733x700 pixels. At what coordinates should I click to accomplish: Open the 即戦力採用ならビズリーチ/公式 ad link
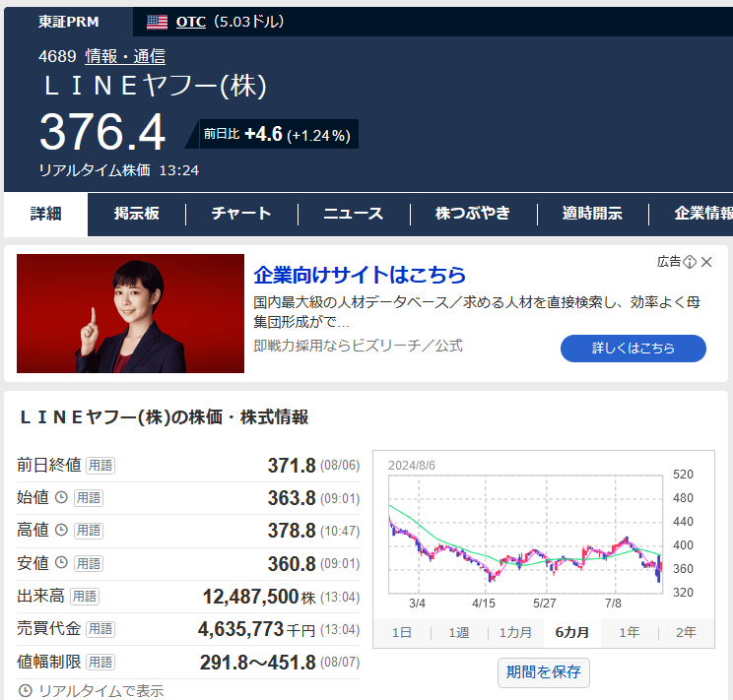[x=358, y=346]
